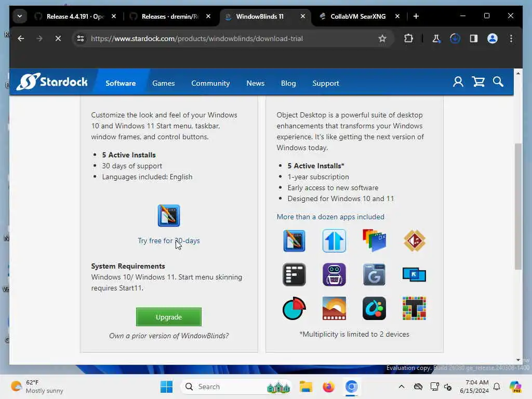This screenshot has width=532, height=399.
Task: Open the browser downloads icon
Action: (455, 38)
